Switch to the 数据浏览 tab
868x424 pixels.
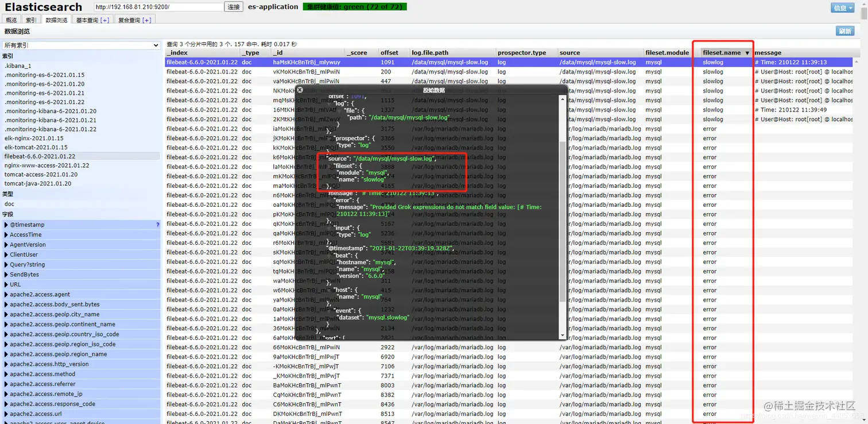[56, 20]
